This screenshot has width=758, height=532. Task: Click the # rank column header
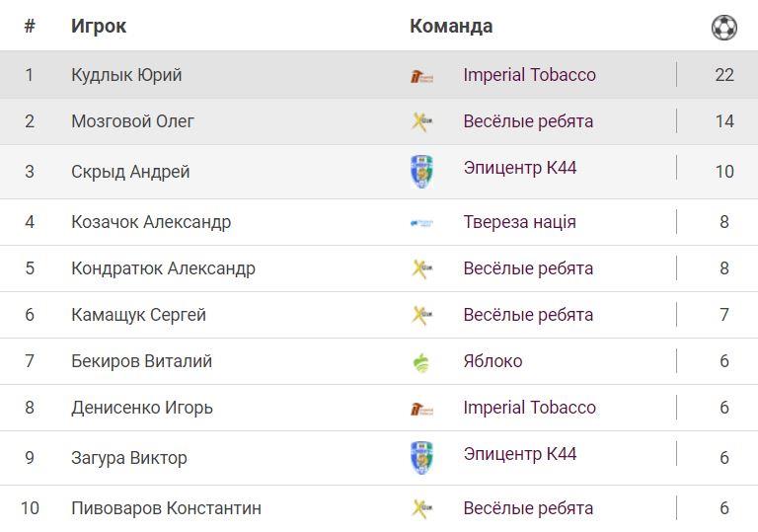coord(30,27)
